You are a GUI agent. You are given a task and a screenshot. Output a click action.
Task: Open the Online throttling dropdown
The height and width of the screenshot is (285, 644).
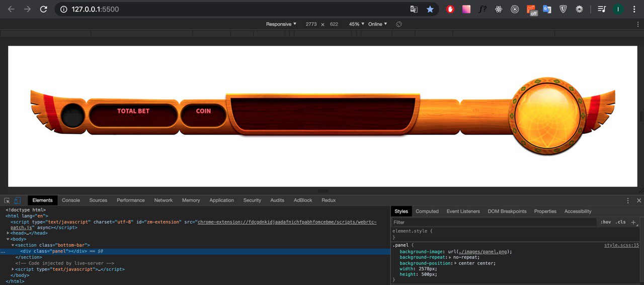click(377, 24)
